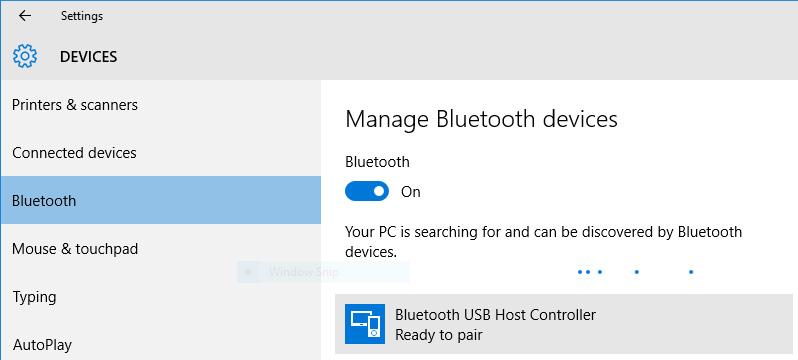Click the On label beside the toggle

411,192
